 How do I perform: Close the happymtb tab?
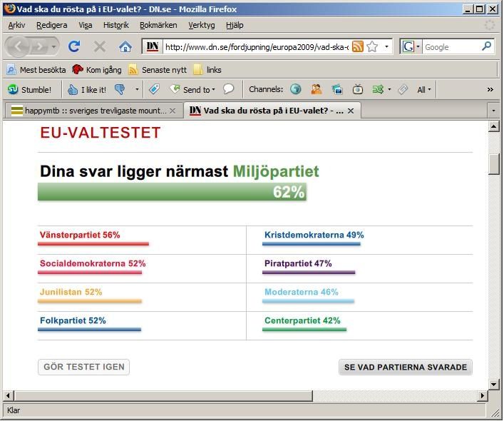pyautogui.click(x=173, y=111)
